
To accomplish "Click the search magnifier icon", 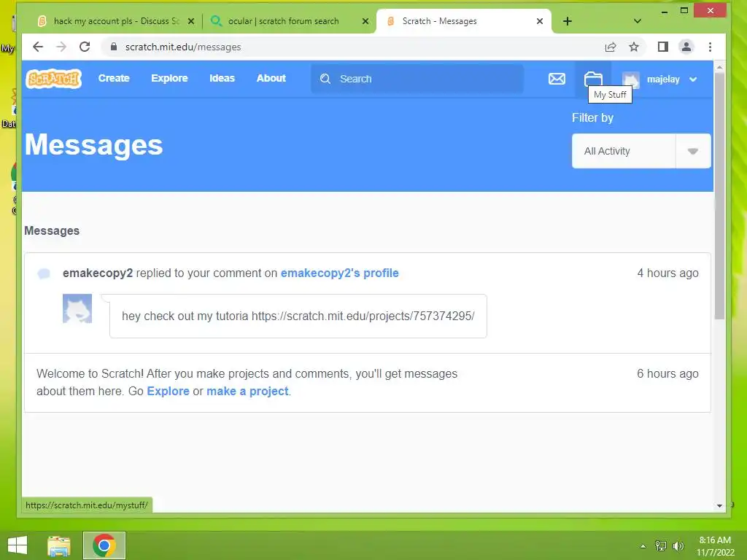I will 325,79.
